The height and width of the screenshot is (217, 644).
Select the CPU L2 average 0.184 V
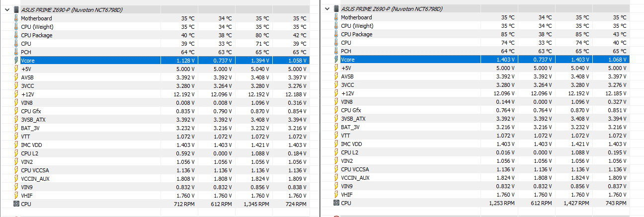(298, 153)
